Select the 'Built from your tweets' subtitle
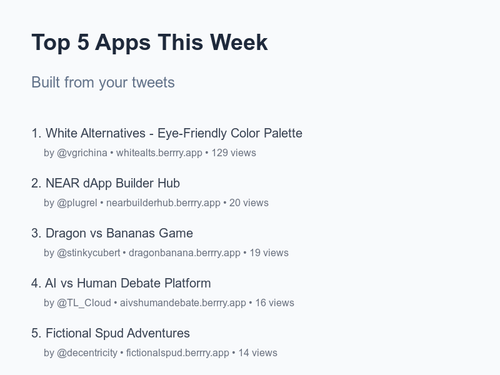This screenshot has height=375, width=500. click(x=103, y=82)
